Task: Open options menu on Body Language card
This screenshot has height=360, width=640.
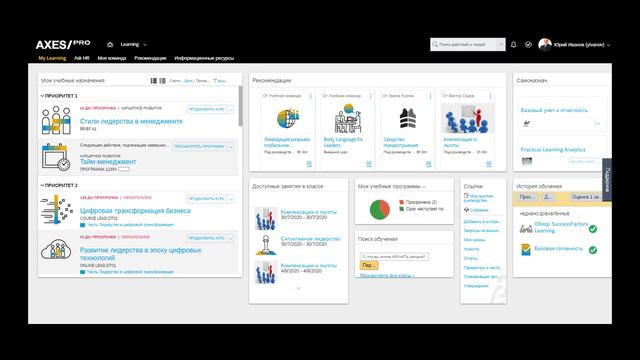Action: click(371, 96)
